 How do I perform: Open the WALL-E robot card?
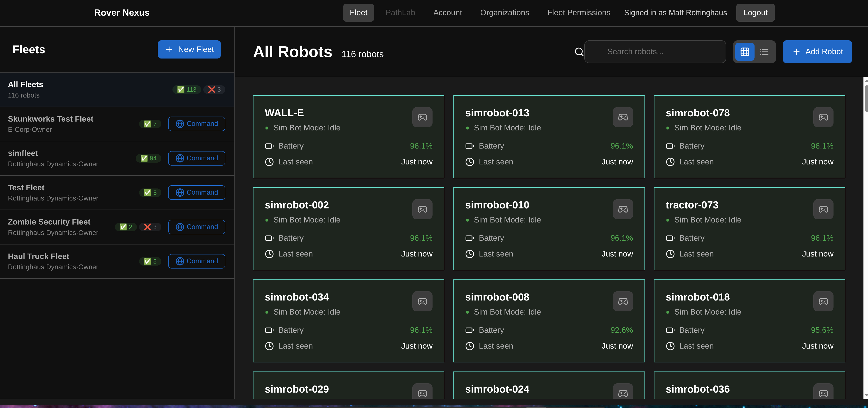[348, 137]
